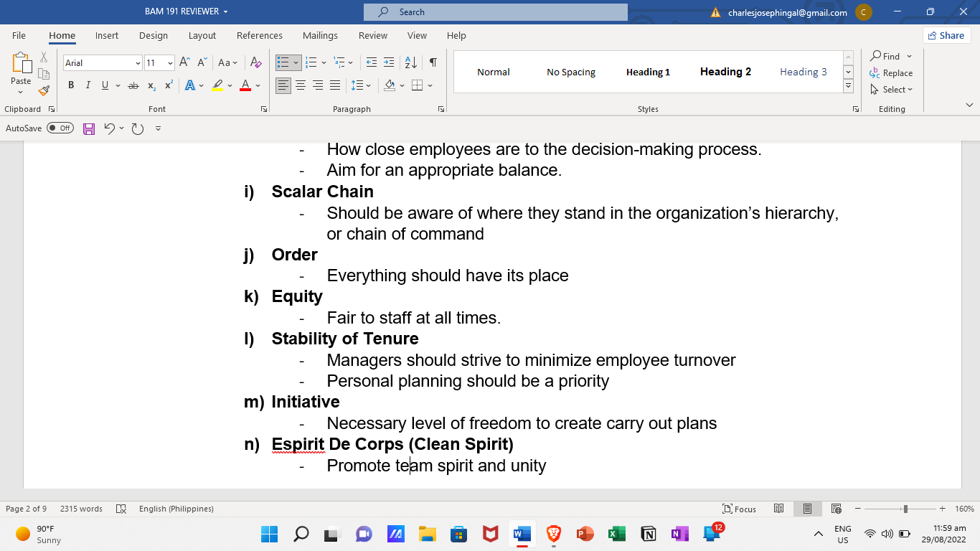Click the text highlight color marker
980x551 pixels.
pos(218,85)
